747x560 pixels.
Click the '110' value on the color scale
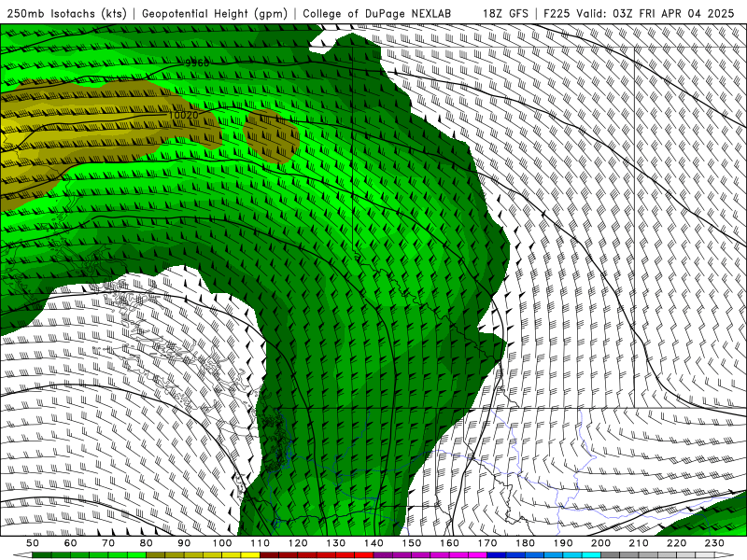coord(261,543)
